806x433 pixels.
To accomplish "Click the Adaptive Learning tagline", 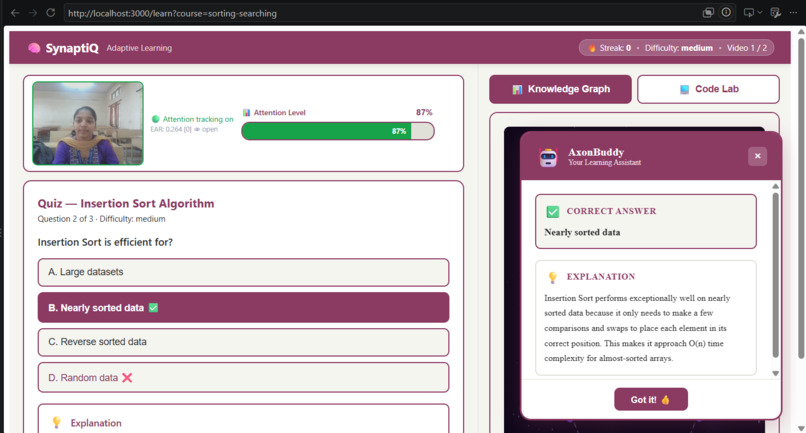I will coord(139,48).
